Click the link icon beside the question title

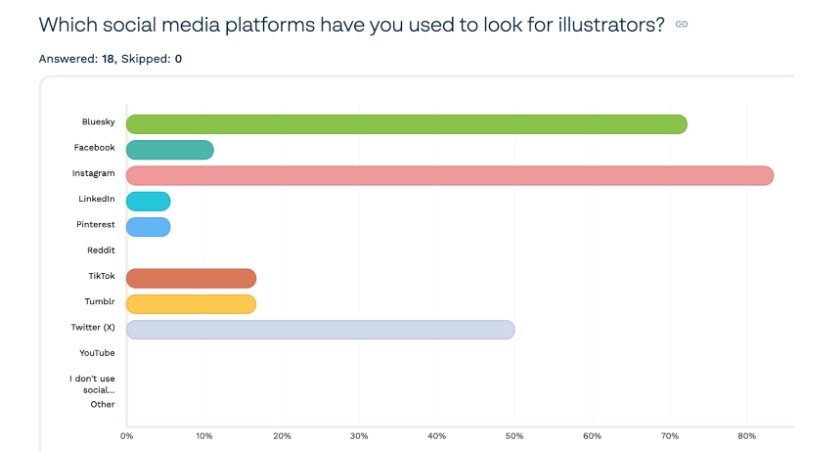tap(682, 25)
